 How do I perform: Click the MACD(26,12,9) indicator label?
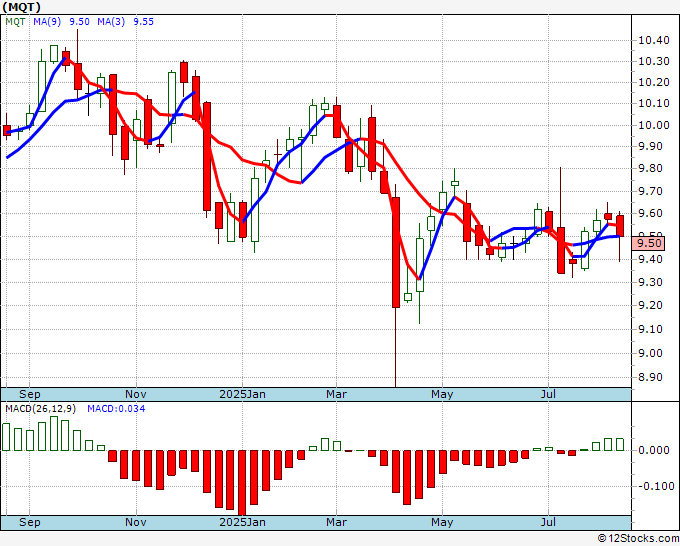pyautogui.click(x=41, y=409)
